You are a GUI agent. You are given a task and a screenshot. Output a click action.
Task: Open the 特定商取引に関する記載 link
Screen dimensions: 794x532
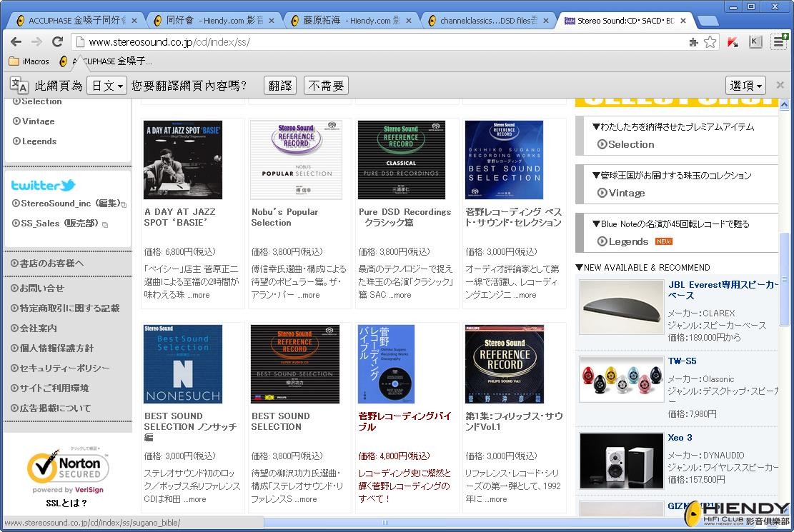point(65,308)
